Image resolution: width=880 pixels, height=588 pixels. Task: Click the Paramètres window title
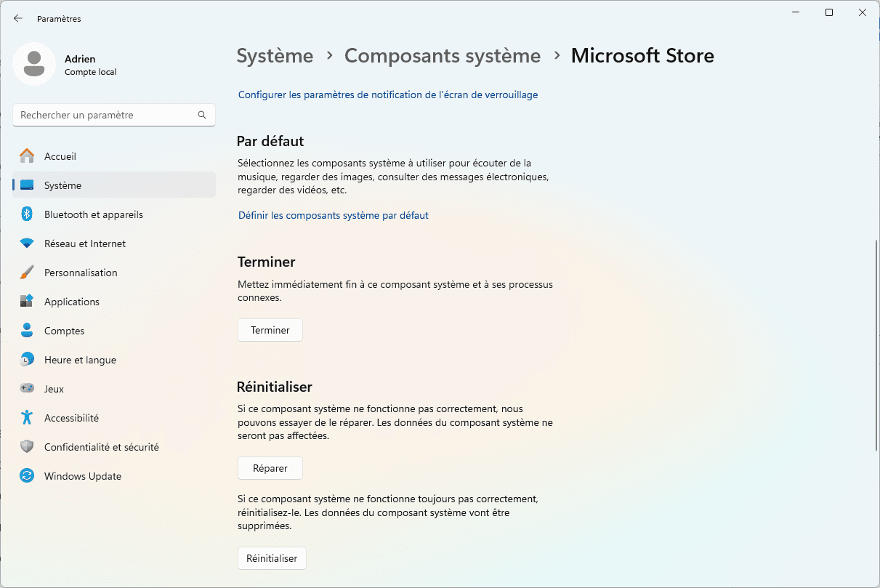tap(59, 19)
